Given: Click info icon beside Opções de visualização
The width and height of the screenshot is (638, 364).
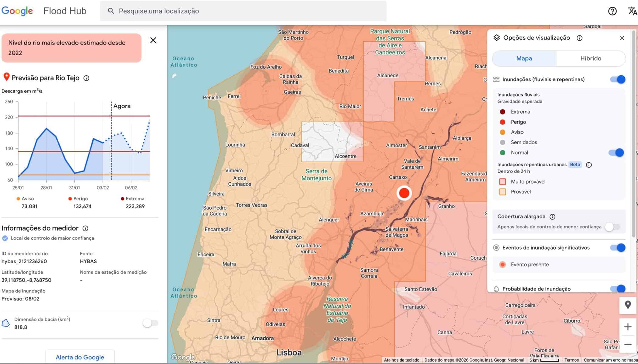Looking at the screenshot, I should 579,38.
